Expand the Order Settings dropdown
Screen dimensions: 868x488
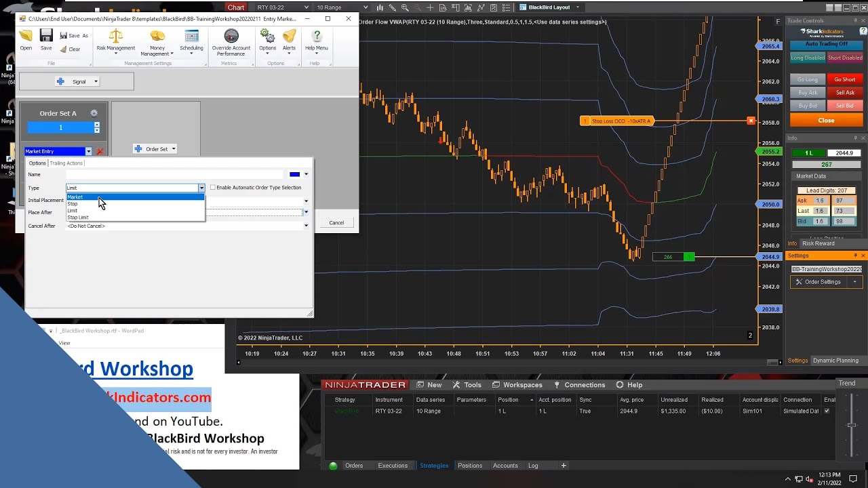(x=854, y=282)
